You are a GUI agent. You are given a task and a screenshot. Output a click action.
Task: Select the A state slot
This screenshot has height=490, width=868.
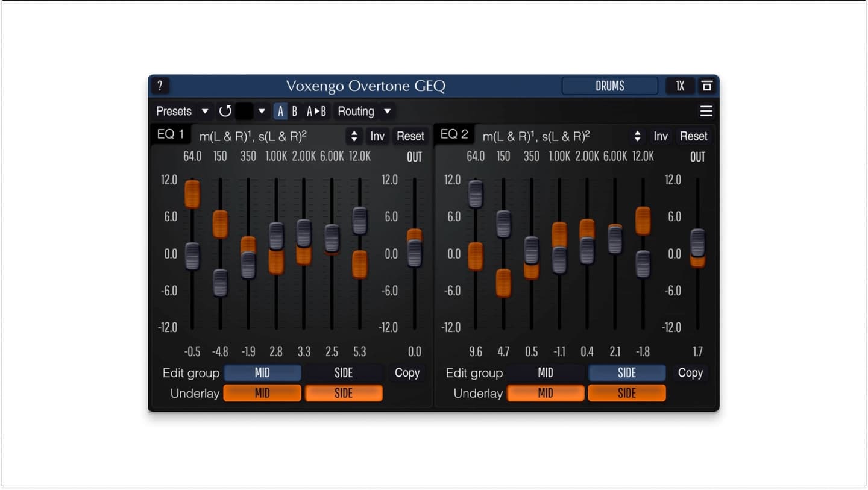pyautogui.click(x=280, y=111)
